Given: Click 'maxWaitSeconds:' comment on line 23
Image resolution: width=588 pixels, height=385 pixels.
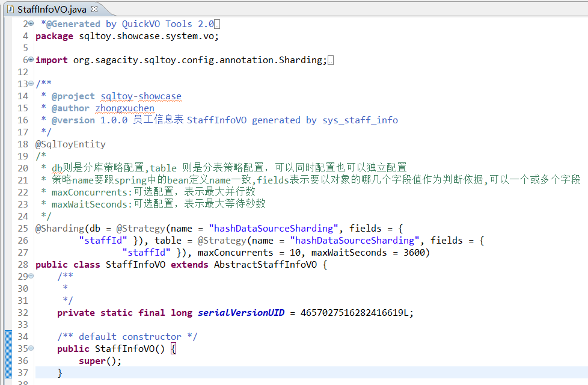Looking at the screenshot, I should point(92,205).
